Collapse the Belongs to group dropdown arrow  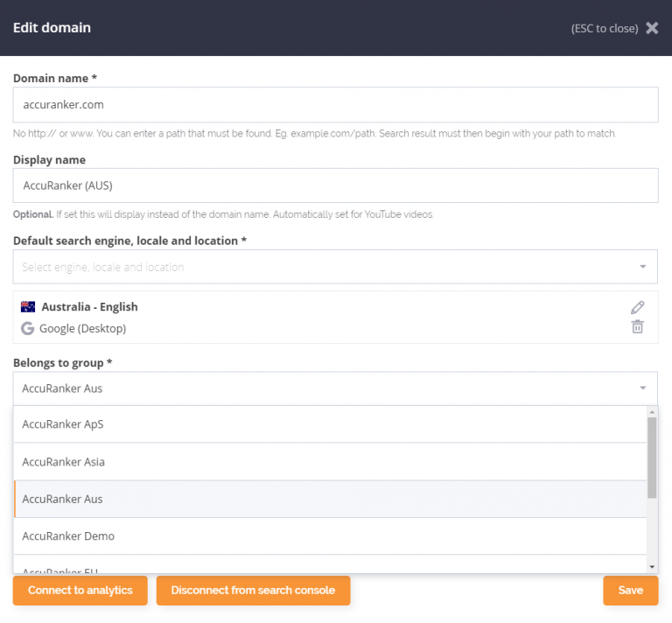[x=642, y=388]
